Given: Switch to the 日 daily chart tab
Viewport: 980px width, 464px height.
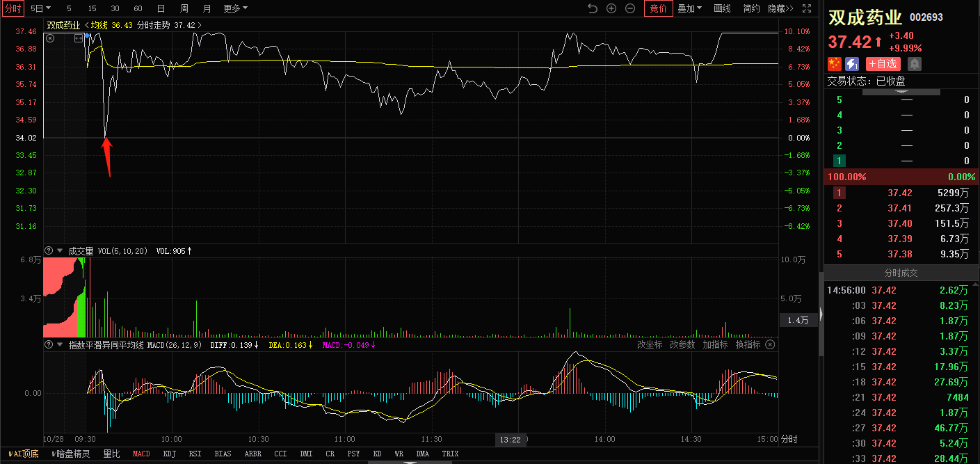Looking at the screenshot, I should [161, 8].
